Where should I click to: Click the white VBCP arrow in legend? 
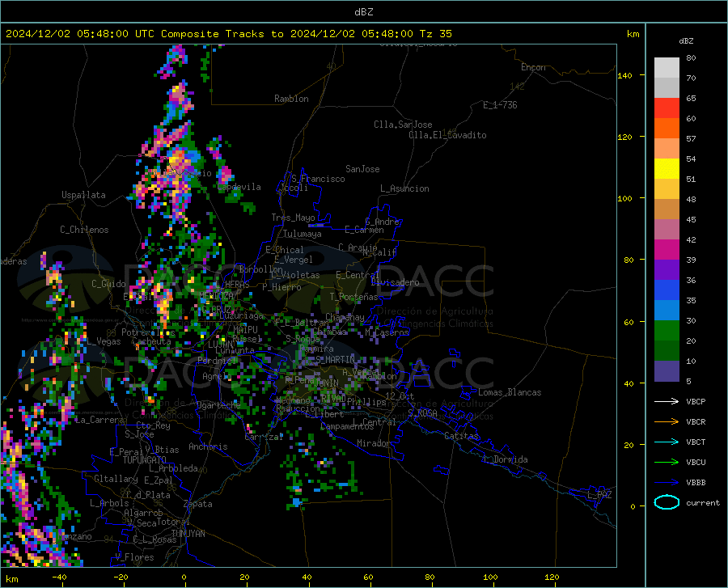(667, 401)
